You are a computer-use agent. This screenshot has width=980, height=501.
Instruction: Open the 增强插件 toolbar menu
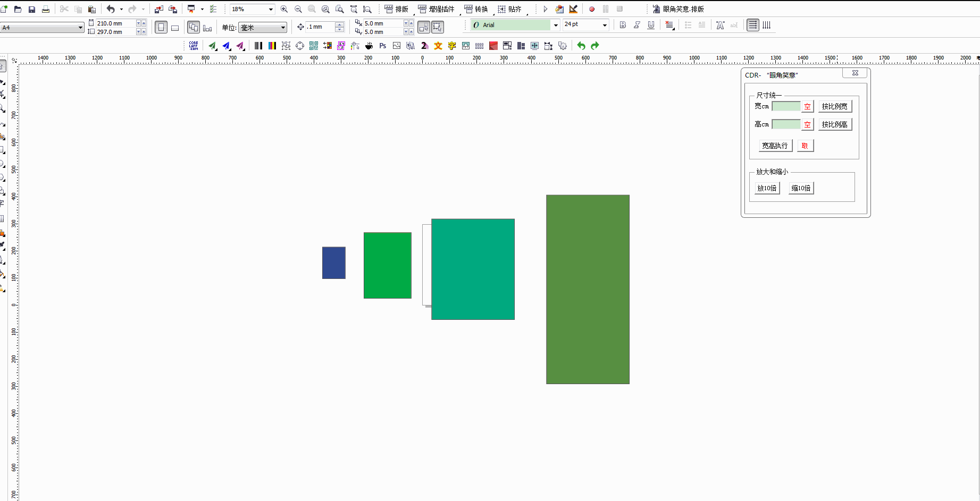437,9
